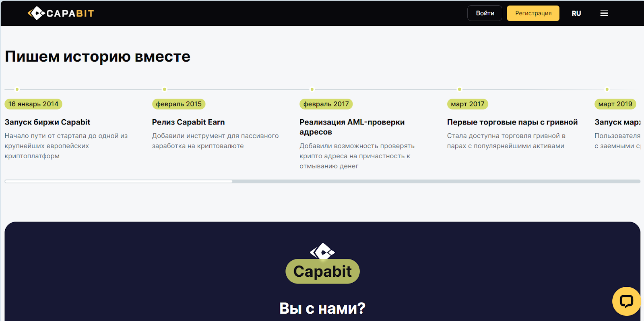Click the Capabit green badge in the banner
Screen dimensions: 644x321
(x=322, y=271)
